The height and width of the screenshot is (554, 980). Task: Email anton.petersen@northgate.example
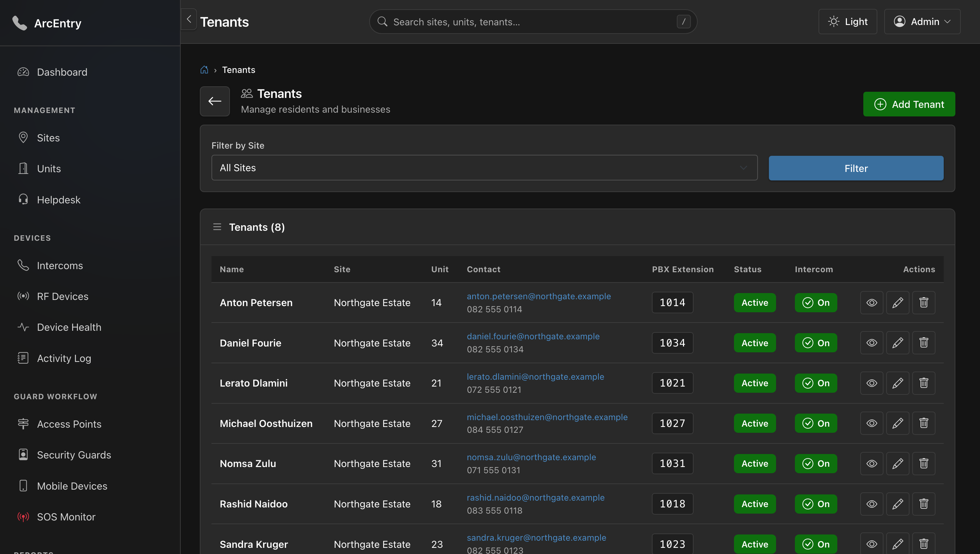pyautogui.click(x=539, y=296)
